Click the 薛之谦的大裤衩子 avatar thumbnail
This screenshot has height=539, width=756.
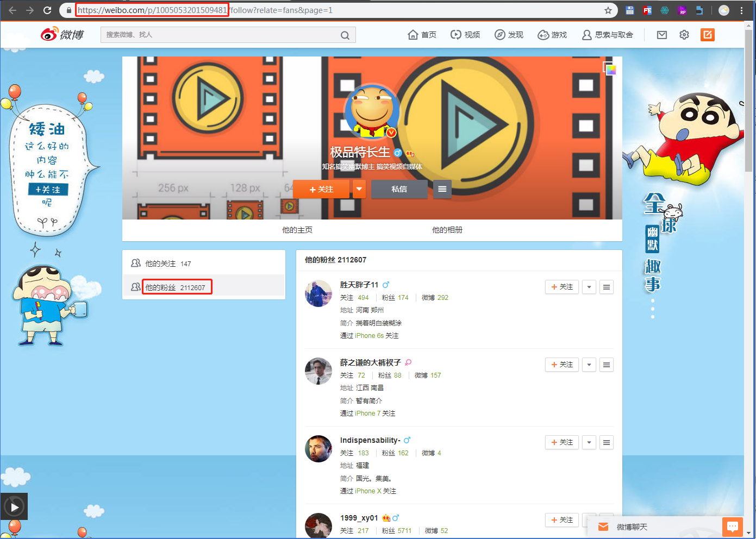point(318,371)
